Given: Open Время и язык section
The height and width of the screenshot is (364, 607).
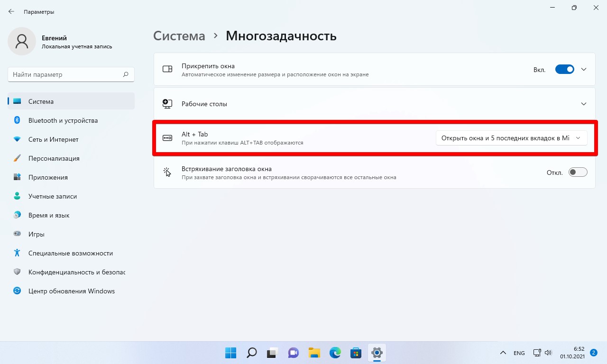Looking at the screenshot, I should pos(71,215).
